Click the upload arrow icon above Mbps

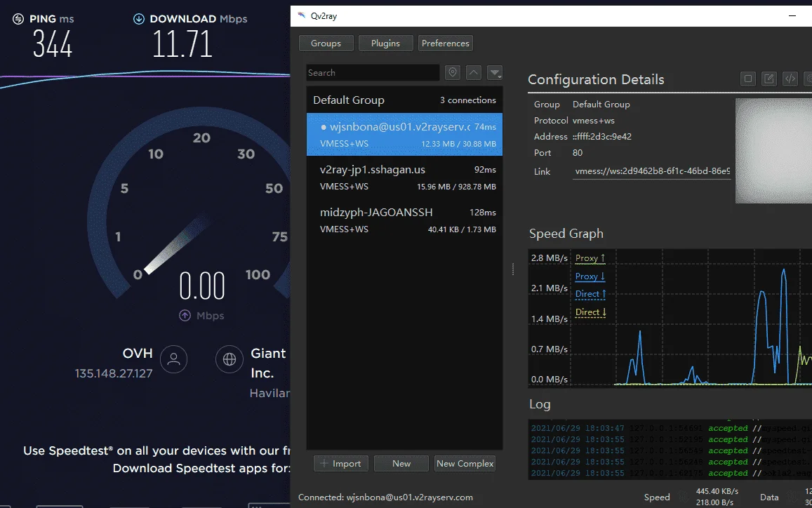(x=185, y=315)
